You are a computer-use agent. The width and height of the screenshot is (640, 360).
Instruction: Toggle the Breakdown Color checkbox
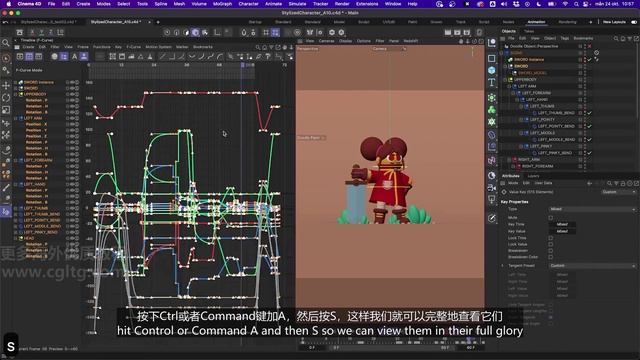pos(551,257)
